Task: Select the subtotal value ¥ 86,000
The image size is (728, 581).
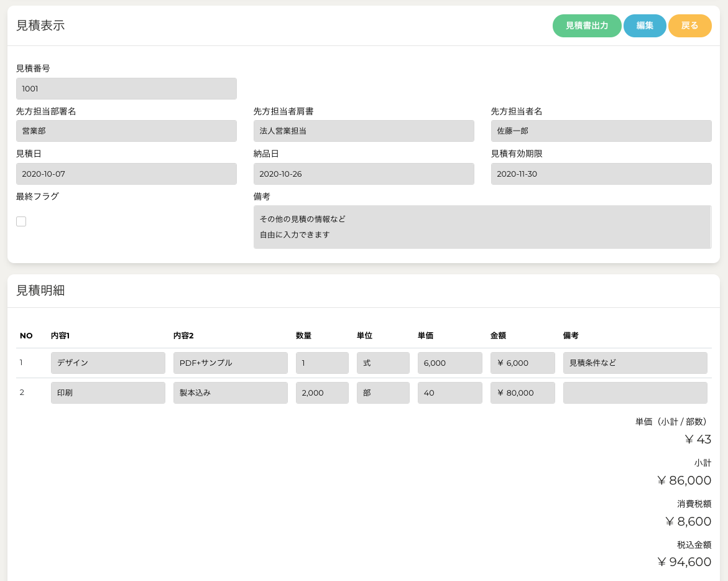Action: click(684, 481)
